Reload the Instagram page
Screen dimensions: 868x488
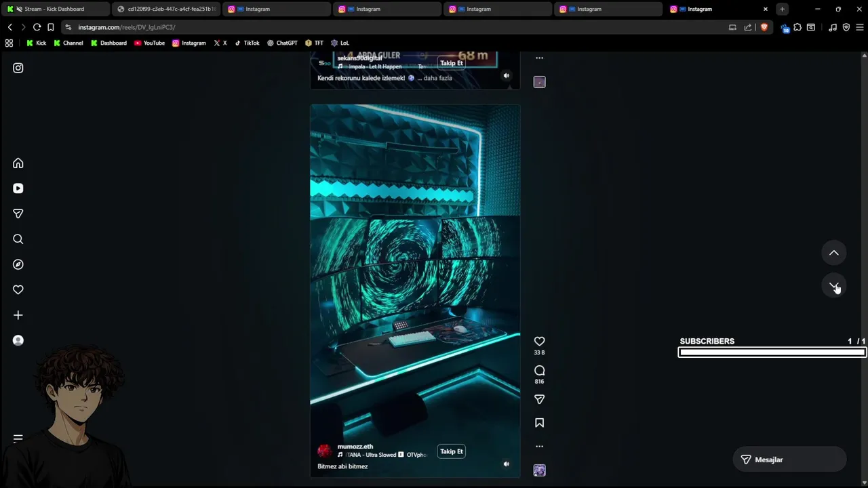[x=37, y=27]
